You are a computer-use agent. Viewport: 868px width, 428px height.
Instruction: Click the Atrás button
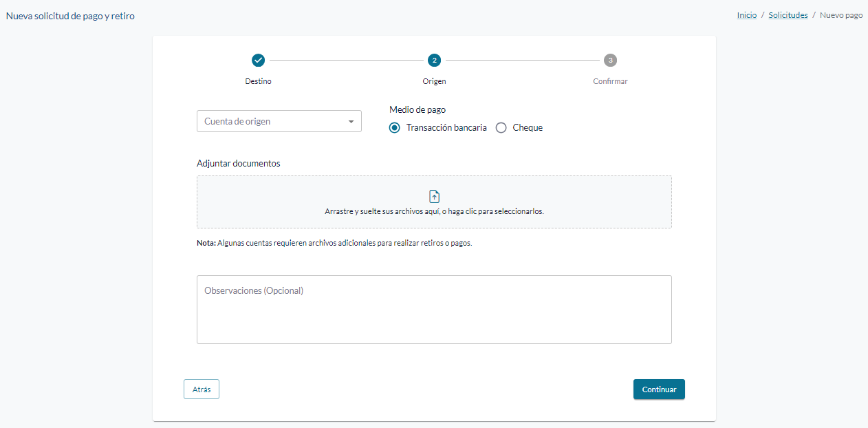202,389
